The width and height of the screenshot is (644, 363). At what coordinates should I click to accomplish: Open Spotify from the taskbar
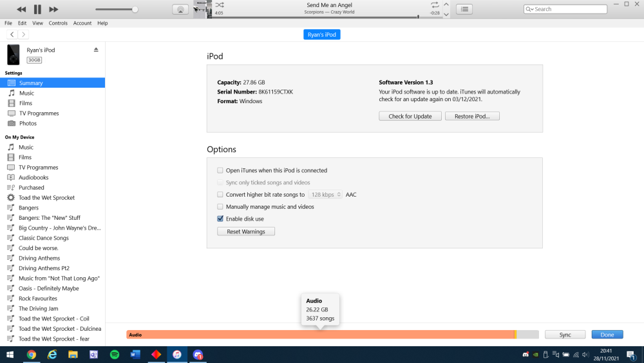[x=115, y=355]
